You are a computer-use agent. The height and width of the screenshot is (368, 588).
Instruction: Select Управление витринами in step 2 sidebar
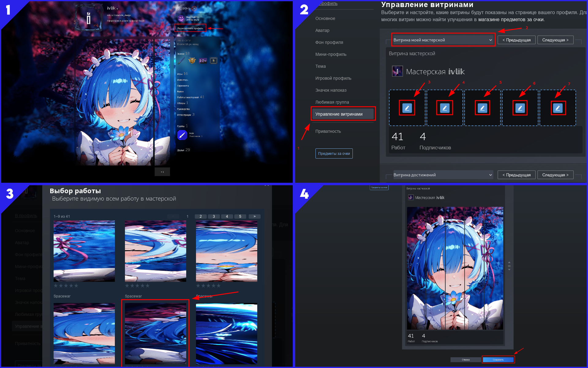(x=343, y=114)
